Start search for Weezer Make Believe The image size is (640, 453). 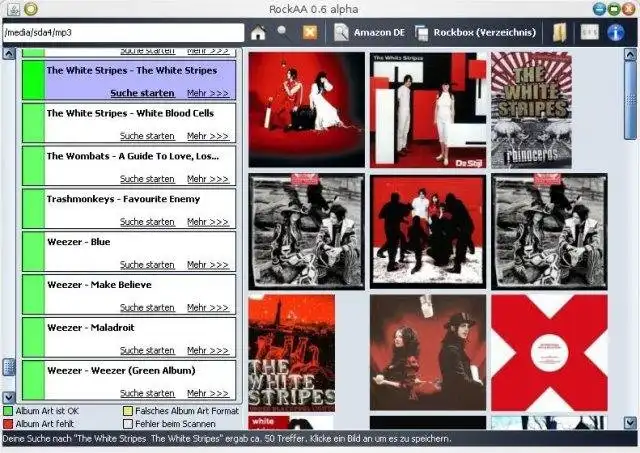[147, 307]
